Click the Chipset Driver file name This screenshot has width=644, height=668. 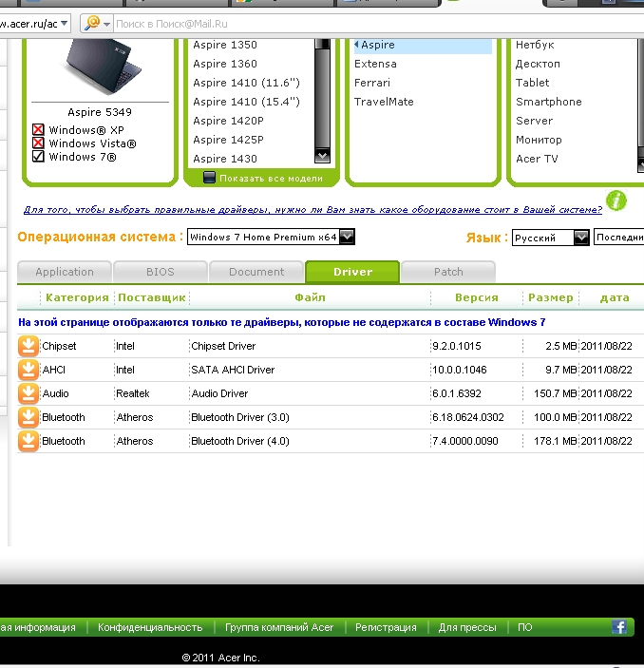click(x=223, y=346)
